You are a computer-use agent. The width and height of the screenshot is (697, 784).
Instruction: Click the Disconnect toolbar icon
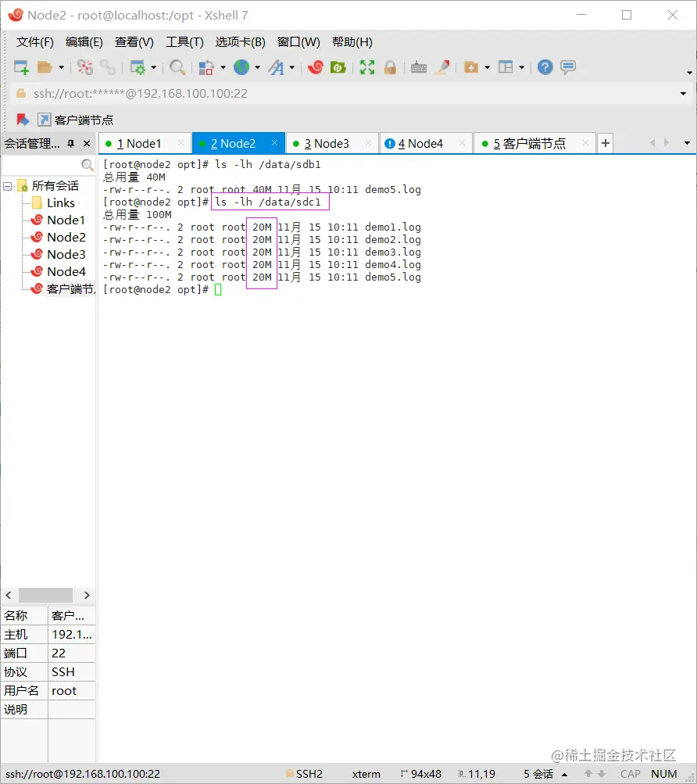coord(85,66)
